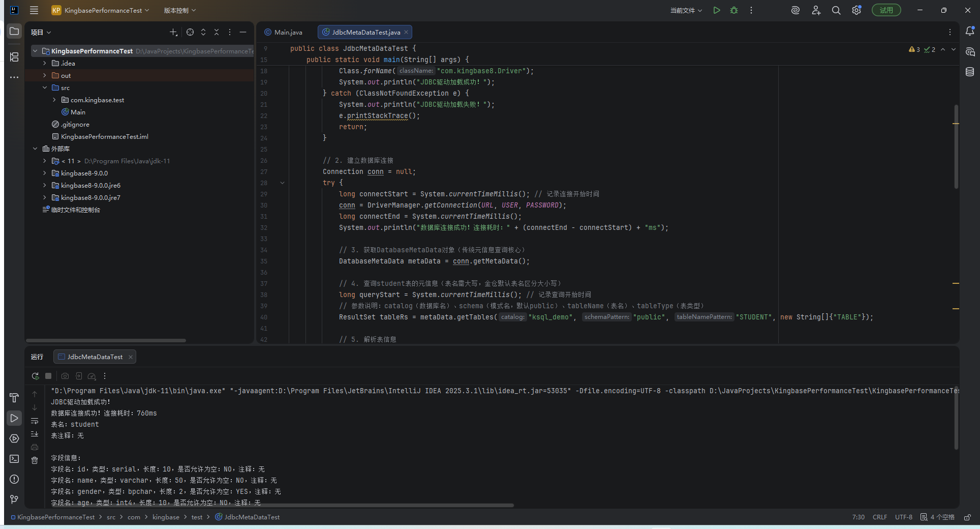Open the Notifications bell icon

970,32
